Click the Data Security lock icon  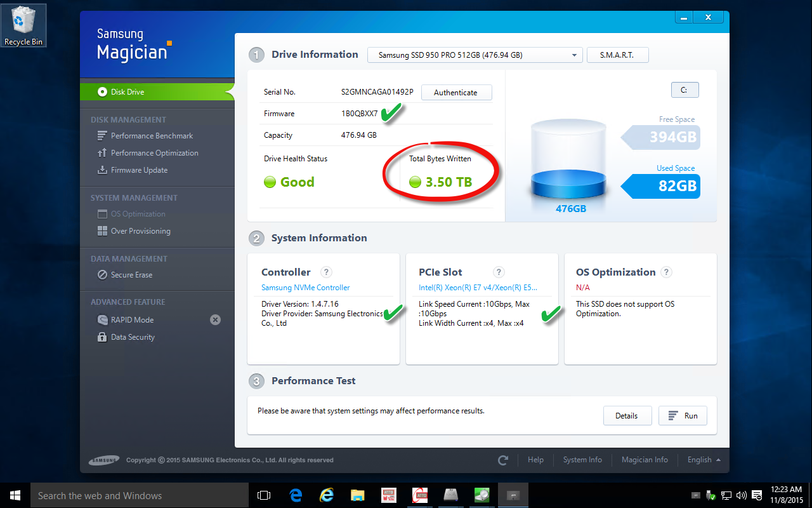pyautogui.click(x=101, y=337)
